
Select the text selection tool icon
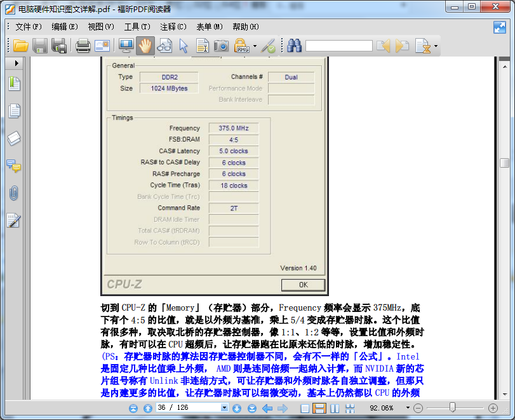[203, 46]
